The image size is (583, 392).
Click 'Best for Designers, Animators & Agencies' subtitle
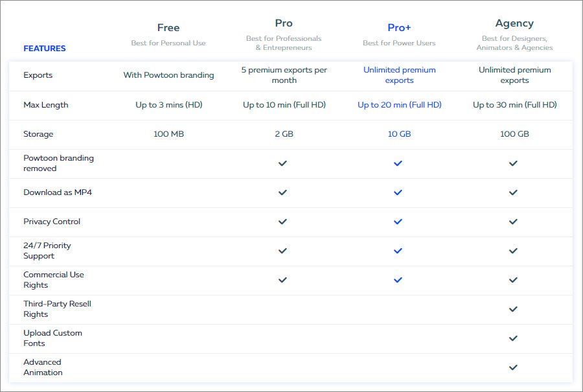pos(514,43)
